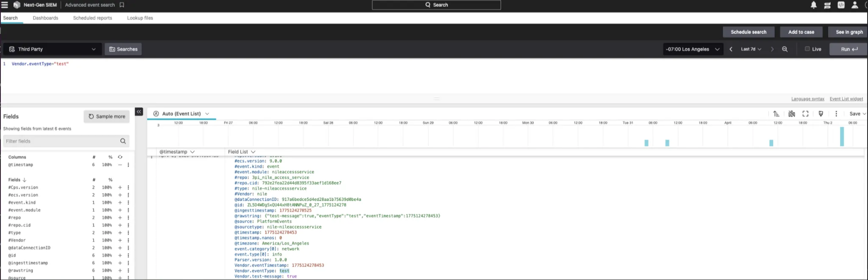Screen dimensions: 868x280
Task: Open the hamburger navigation menu
Action: coord(5,5)
